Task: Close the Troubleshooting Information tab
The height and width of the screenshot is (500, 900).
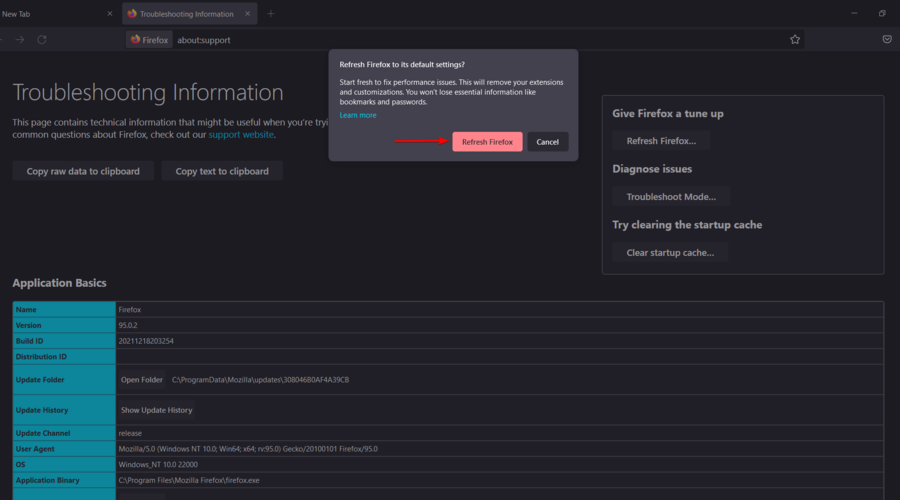Action: [x=247, y=14]
